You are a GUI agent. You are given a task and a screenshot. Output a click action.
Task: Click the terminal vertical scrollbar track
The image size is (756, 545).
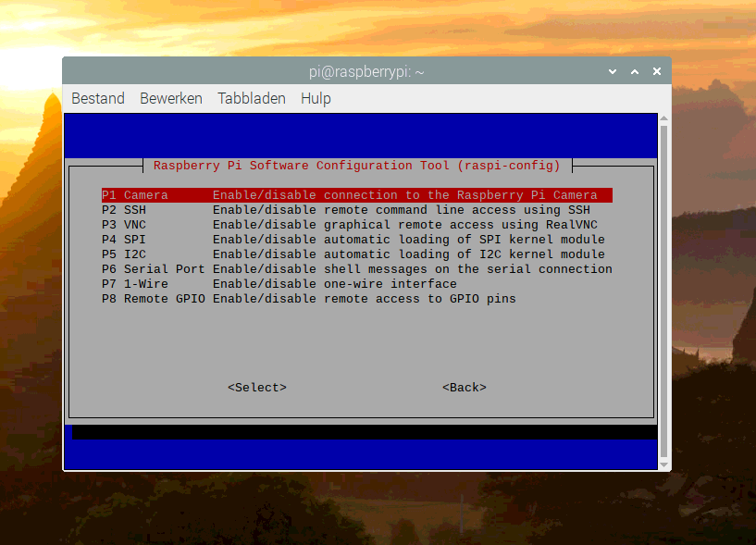click(663, 291)
